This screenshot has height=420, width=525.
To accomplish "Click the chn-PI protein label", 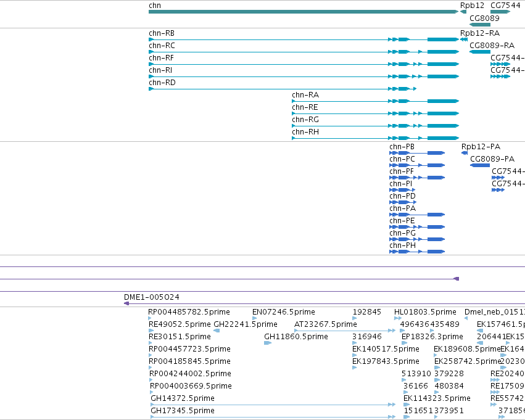I will pyautogui.click(x=401, y=184).
